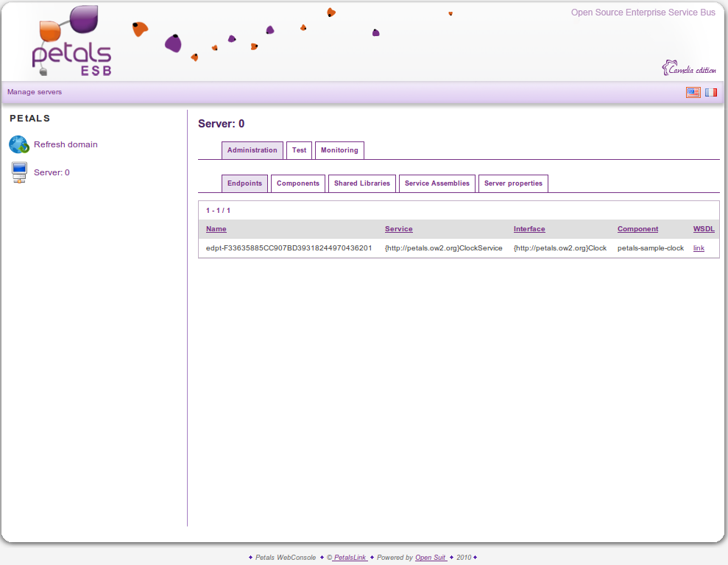728x565 pixels.
Task: Open the Administration tab
Action: [x=252, y=150]
